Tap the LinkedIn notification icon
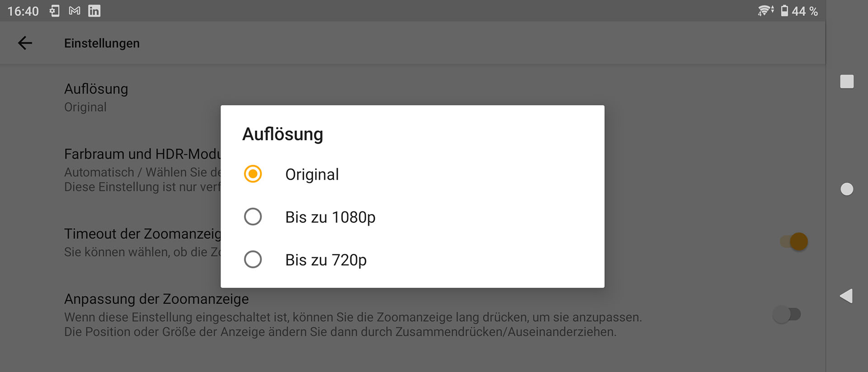This screenshot has width=868, height=372. [94, 11]
